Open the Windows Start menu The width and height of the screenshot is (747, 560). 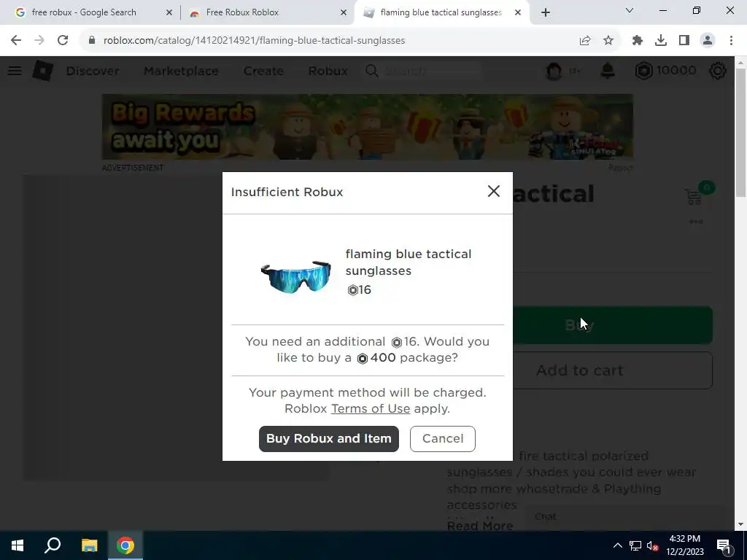coord(18,545)
